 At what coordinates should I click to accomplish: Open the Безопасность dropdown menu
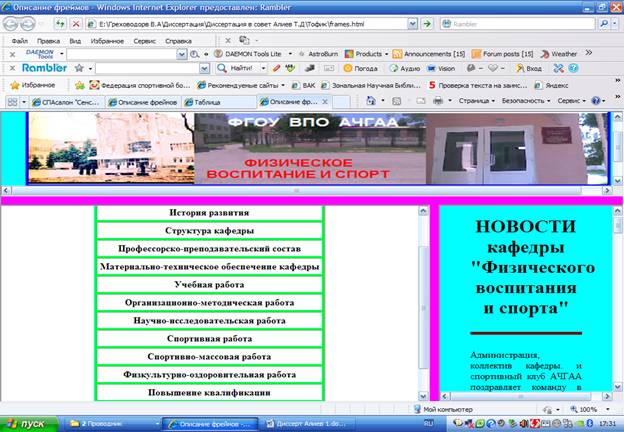click(x=526, y=101)
